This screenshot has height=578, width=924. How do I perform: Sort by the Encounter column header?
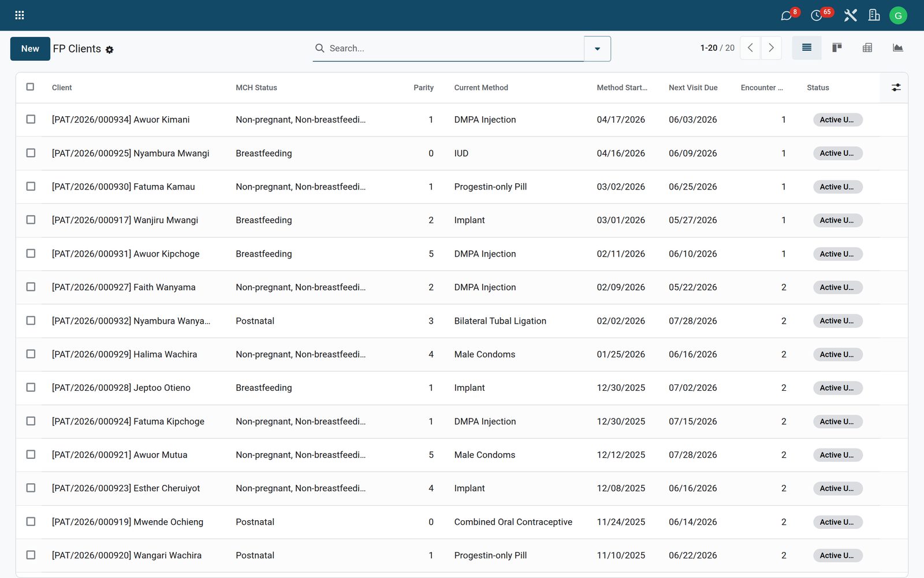tap(762, 88)
